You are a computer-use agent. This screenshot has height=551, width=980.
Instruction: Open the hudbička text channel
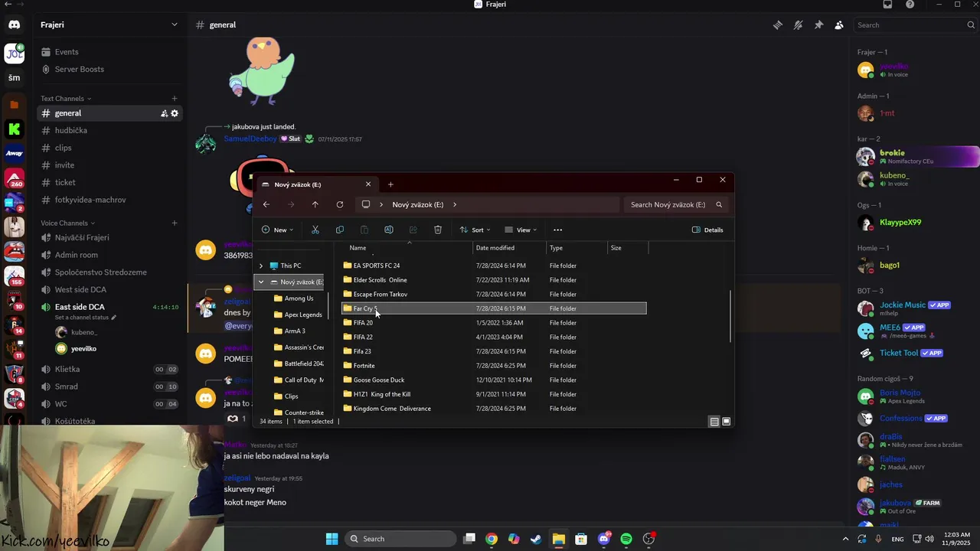tap(109, 130)
